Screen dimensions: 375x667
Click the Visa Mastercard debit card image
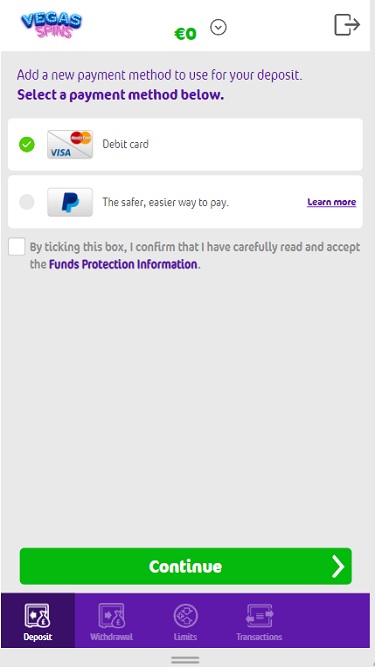pyautogui.click(x=70, y=145)
